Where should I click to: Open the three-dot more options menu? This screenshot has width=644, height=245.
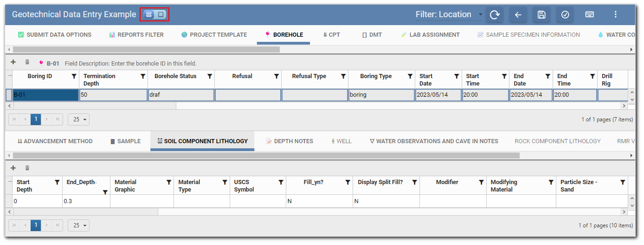point(616,14)
